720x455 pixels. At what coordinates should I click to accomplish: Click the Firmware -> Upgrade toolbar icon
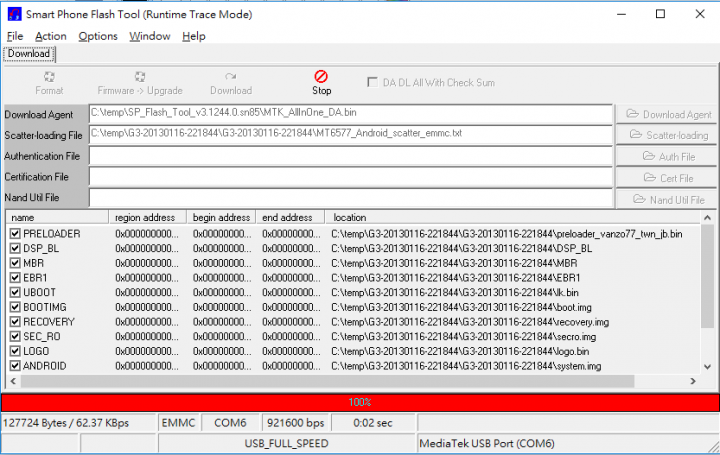[140, 77]
